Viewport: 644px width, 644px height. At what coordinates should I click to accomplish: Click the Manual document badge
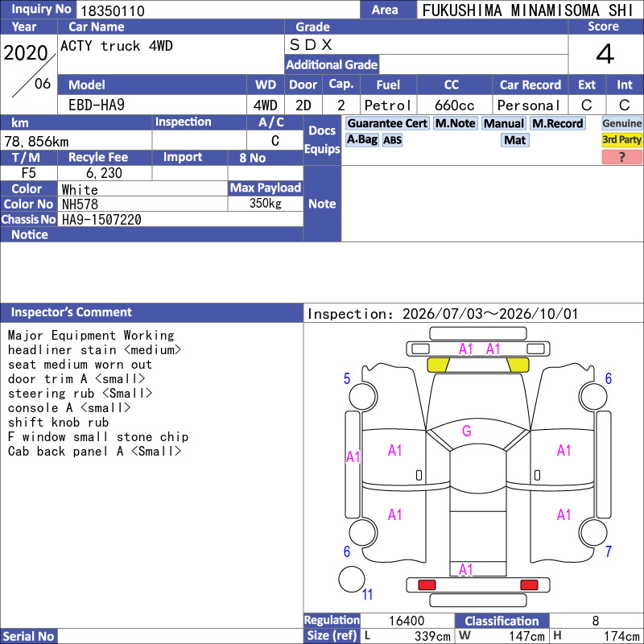[504, 123]
